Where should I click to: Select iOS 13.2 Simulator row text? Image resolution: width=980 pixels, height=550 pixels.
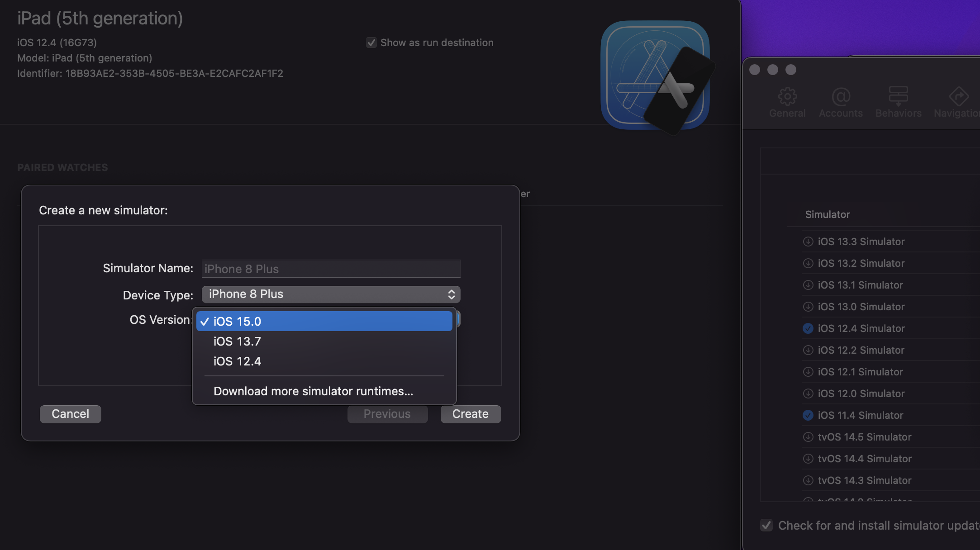[x=861, y=263]
